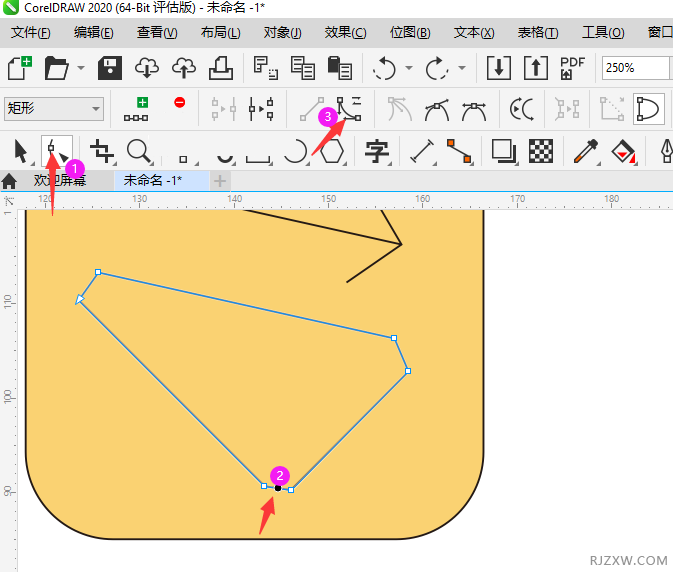Image resolution: width=673 pixels, height=572 pixels.
Task: Choose the Crop tool
Action: click(102, 151)
